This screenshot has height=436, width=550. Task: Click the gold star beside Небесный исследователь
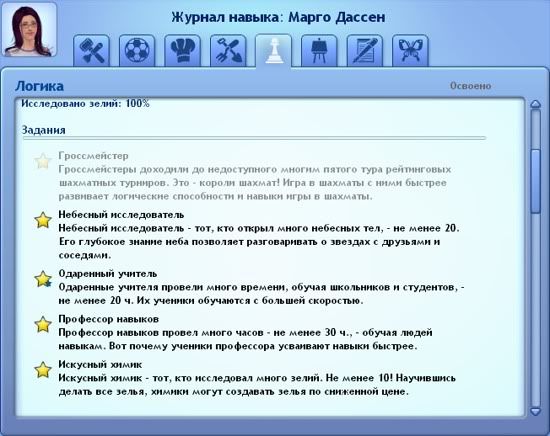click(x=43, y=220)
